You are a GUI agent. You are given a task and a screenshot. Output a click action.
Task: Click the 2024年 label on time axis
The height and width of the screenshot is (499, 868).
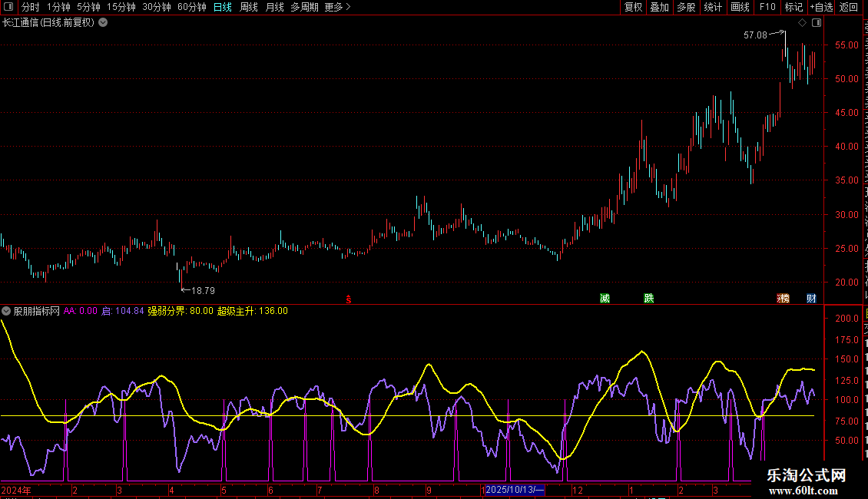coord(16,490)
